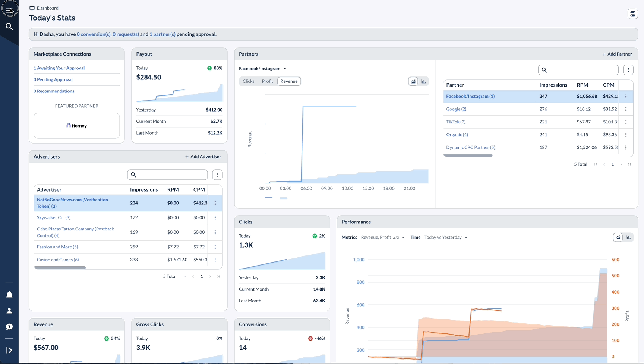
Task: Open the 0 conversion(s) pending link
Action: (x=94, y=34)
